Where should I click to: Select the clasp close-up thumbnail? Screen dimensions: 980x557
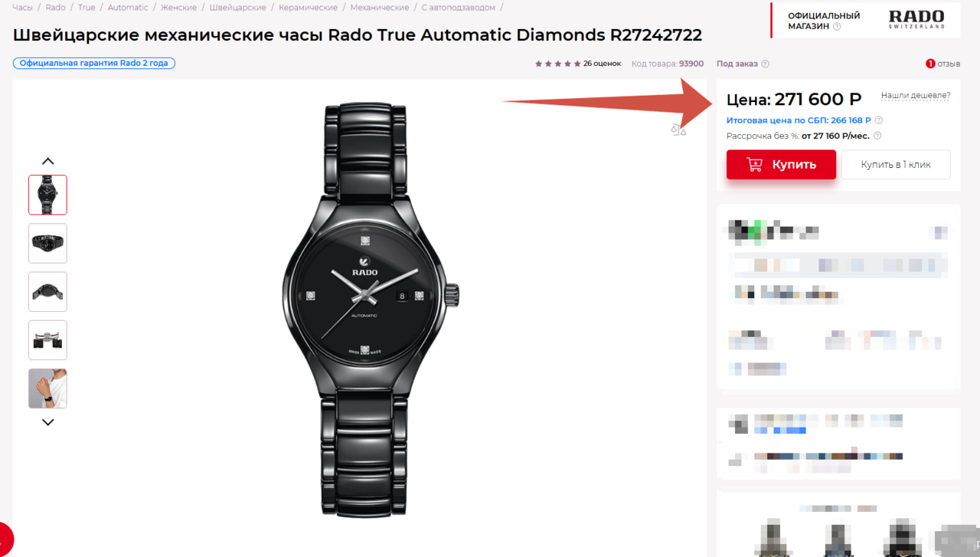(x=47, y=340)
